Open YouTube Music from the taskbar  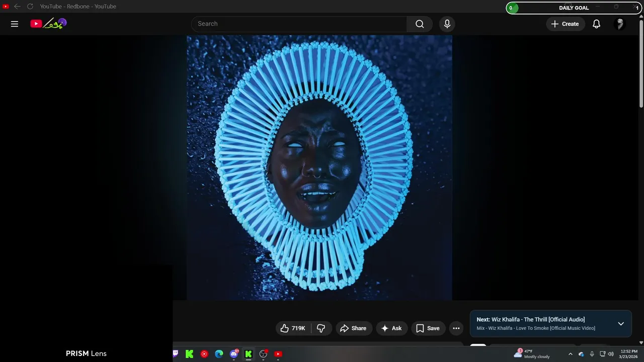click(204, 354)
